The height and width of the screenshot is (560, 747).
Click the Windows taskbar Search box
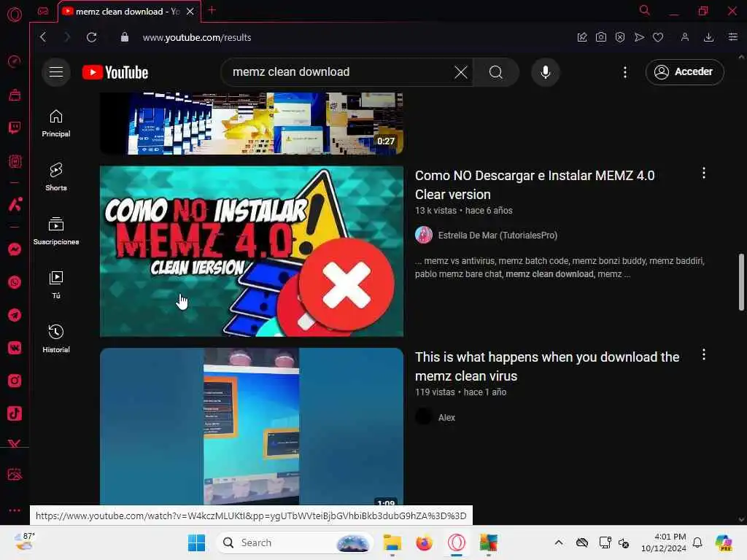tap(294, 542)
